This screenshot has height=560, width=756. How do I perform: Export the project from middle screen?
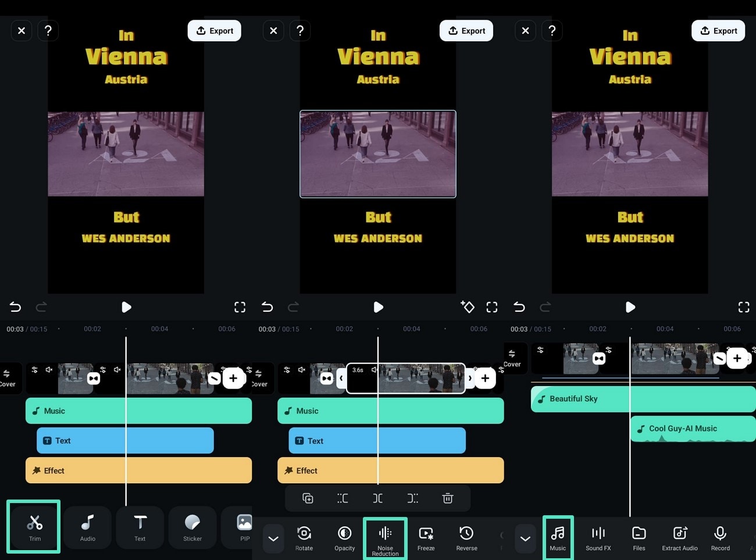coord(466,31)
